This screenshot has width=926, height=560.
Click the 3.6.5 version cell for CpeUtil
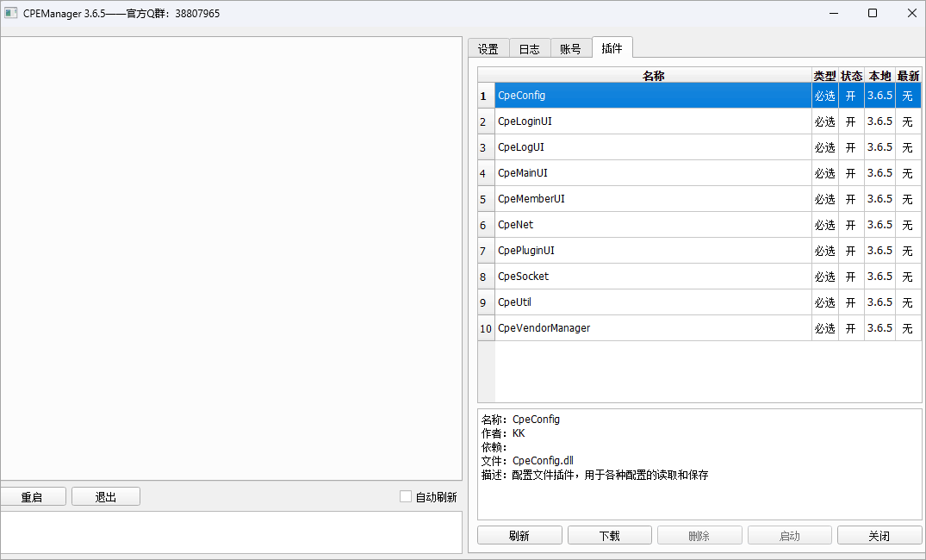pos(880,302)
